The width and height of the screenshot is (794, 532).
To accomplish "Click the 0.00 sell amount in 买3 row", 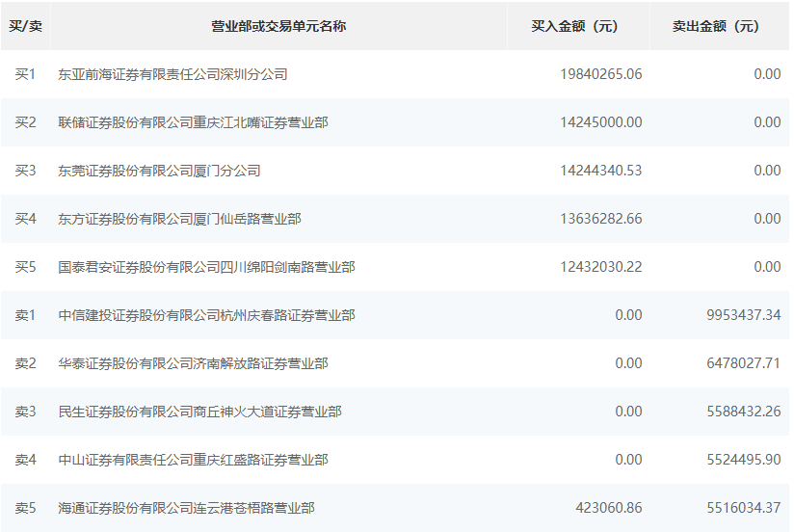I will tap(767, 171).
